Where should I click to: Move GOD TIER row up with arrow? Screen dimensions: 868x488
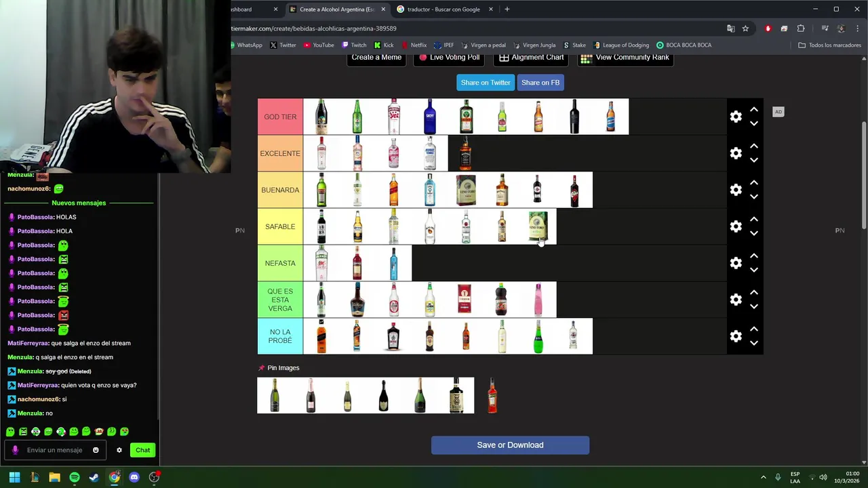coord(754,110)
